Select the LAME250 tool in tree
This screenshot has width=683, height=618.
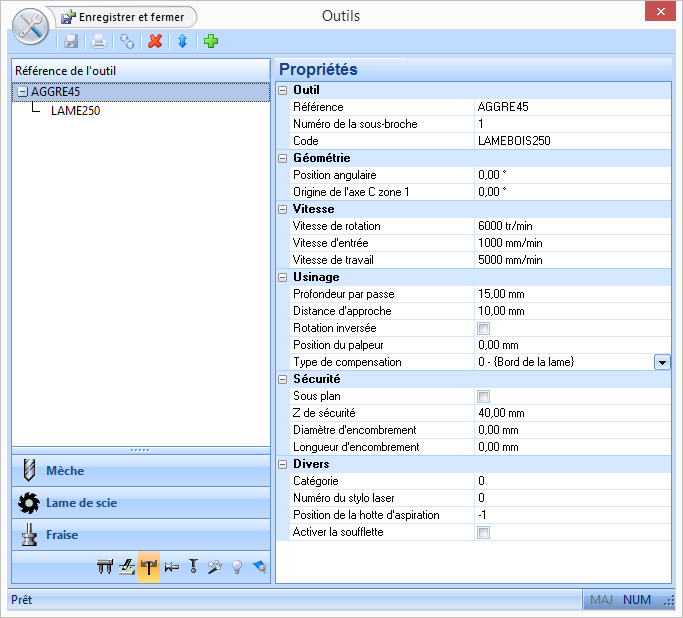[75, 111]
